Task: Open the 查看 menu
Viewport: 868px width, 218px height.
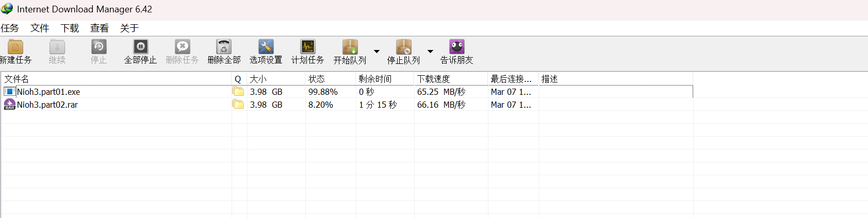Action: pyautogui.click(x=100, y=28)
